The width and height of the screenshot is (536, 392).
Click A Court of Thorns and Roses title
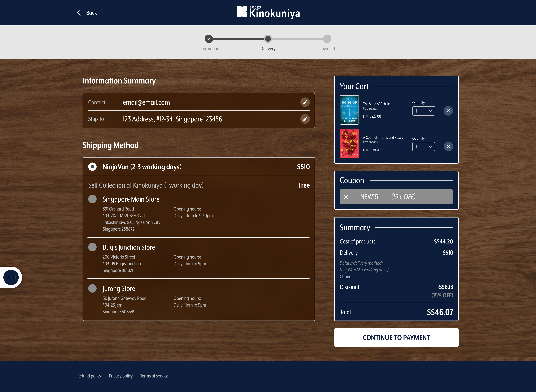(383, 137)
